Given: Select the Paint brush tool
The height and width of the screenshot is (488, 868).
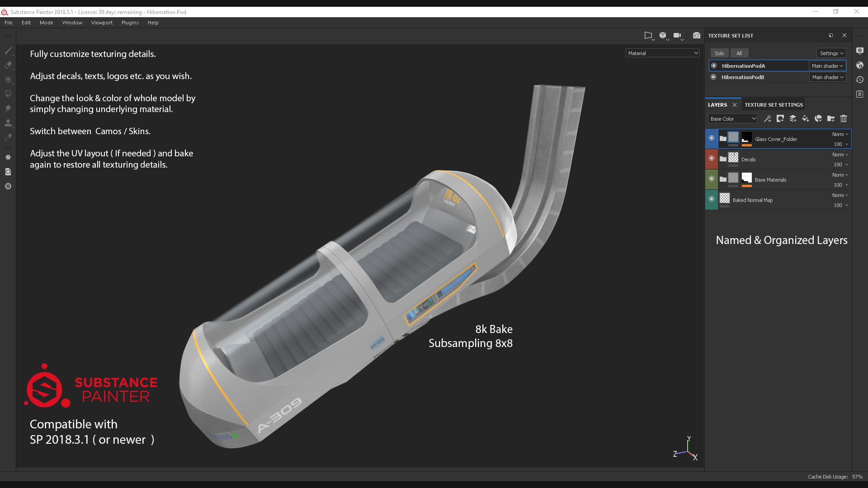Looking at the screenshot, I should [8, 51].
